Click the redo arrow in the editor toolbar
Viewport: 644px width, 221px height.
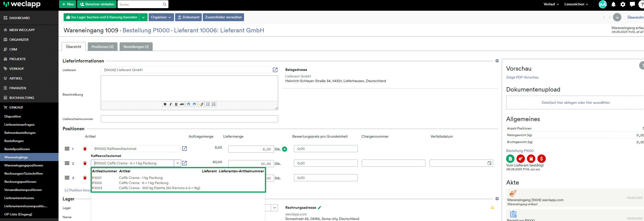click(195, 104)
